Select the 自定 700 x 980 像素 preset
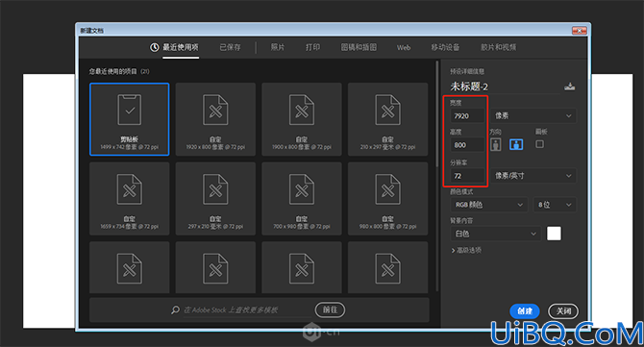 (x=302, y=199)
